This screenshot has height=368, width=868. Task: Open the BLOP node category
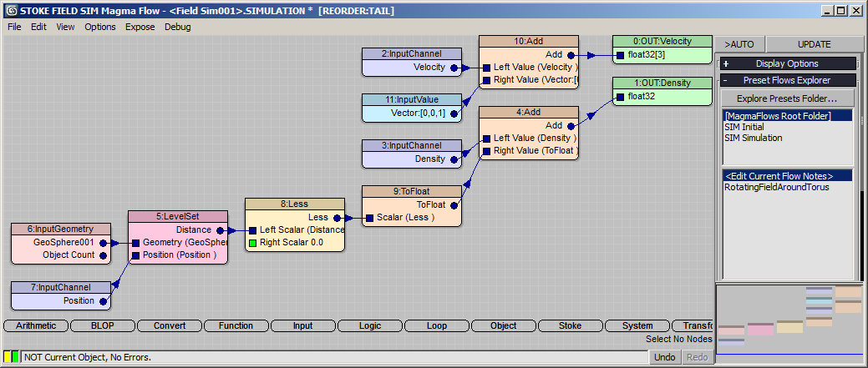pos(103,326)
